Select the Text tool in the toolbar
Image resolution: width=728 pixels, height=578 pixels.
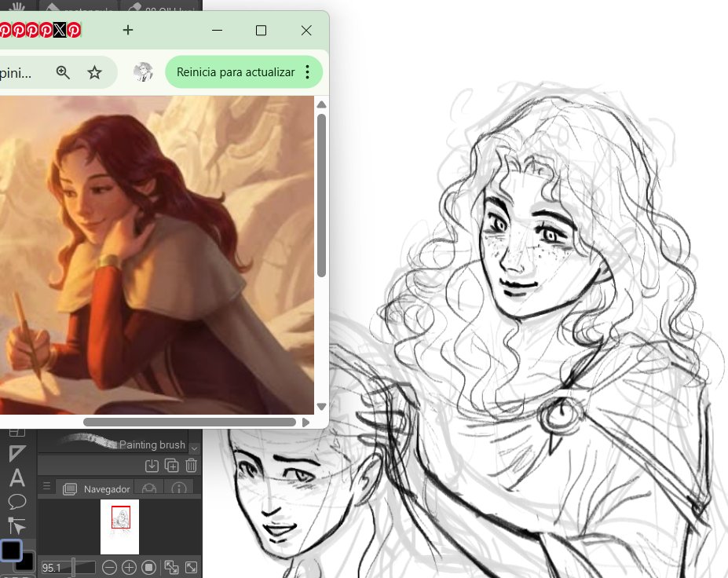pyautogui.click(x=16, y=477)
